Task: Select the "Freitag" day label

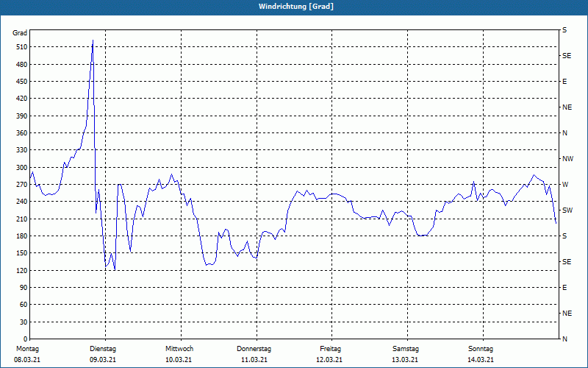Action: click(330, 349)
